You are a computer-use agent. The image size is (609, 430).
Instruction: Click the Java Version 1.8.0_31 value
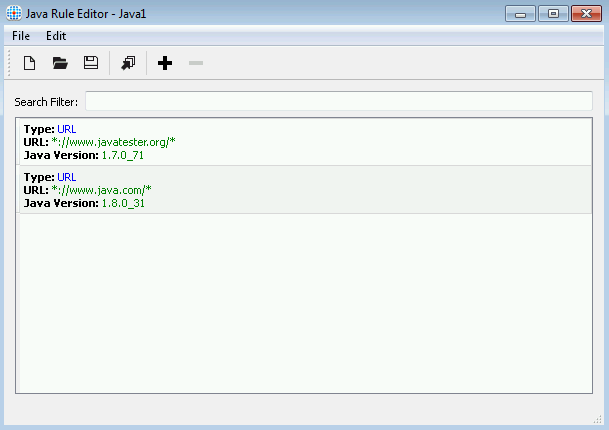pos(123,203)
